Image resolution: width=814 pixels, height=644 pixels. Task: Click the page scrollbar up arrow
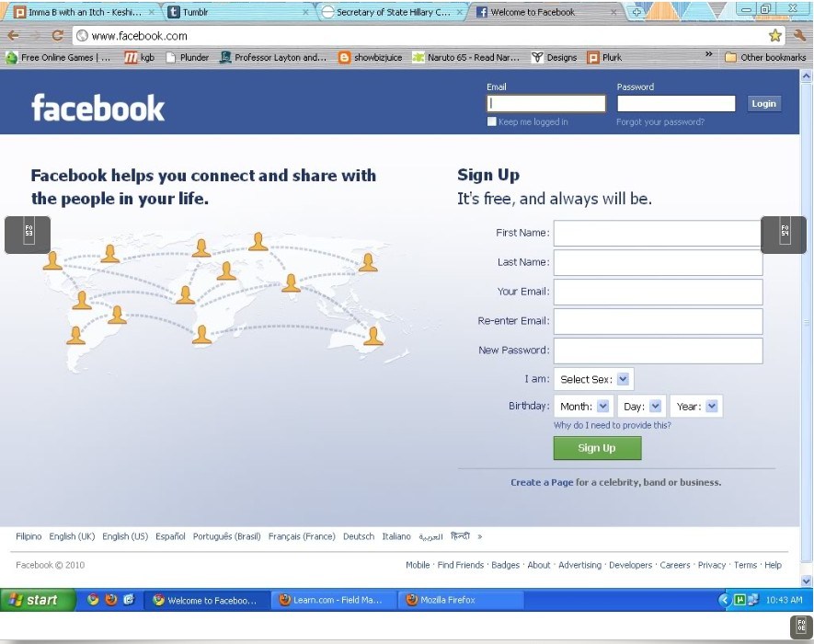[807, 76]
